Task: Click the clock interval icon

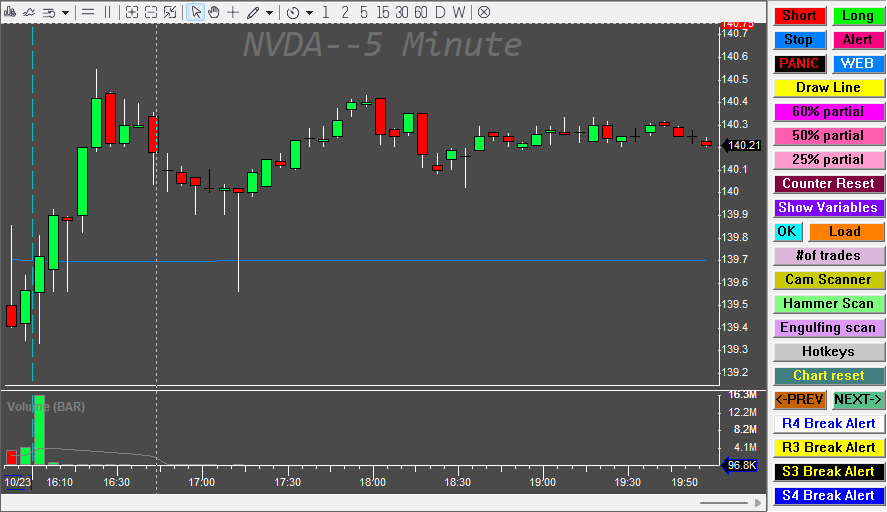Action: (x=293, y=12)
